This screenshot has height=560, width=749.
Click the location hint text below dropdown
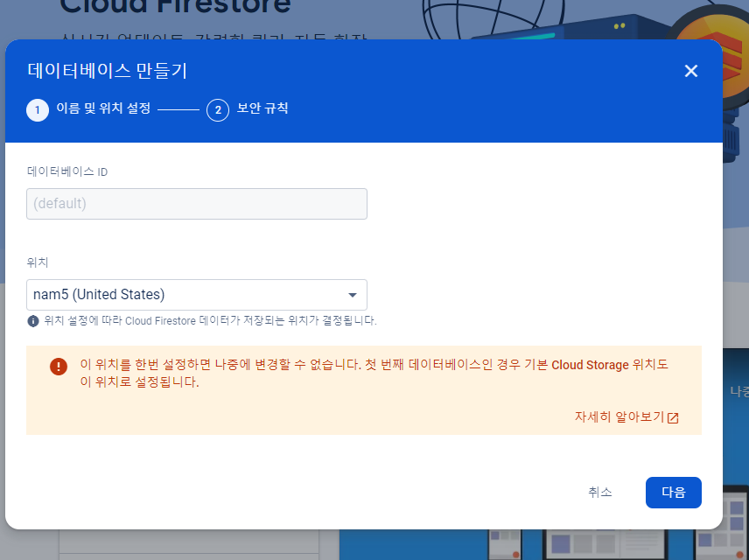210,320
